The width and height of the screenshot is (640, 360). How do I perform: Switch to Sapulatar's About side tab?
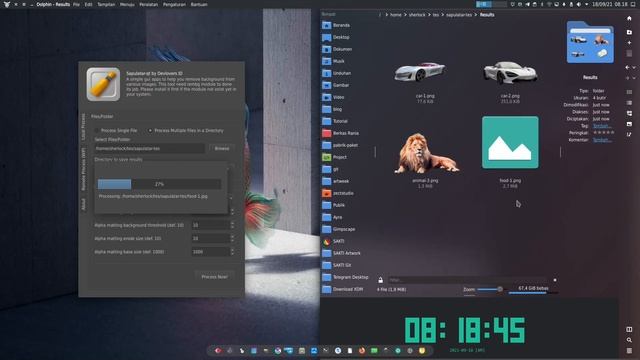83,204
